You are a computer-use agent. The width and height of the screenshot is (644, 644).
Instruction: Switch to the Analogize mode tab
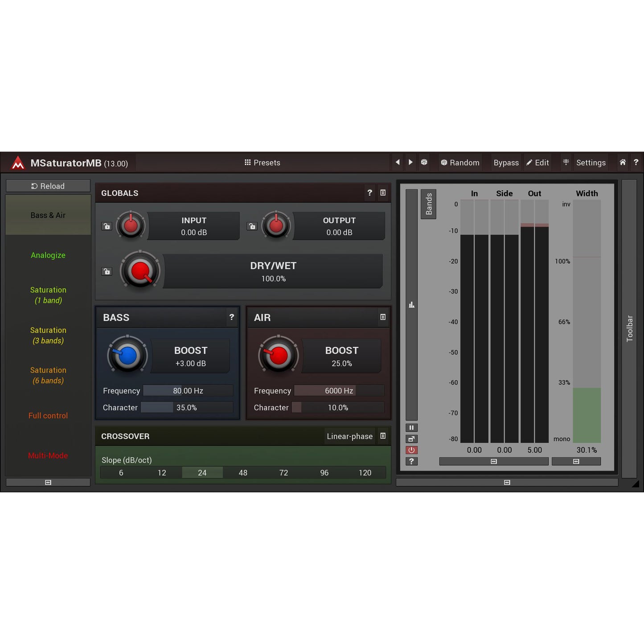coord(48,255)
